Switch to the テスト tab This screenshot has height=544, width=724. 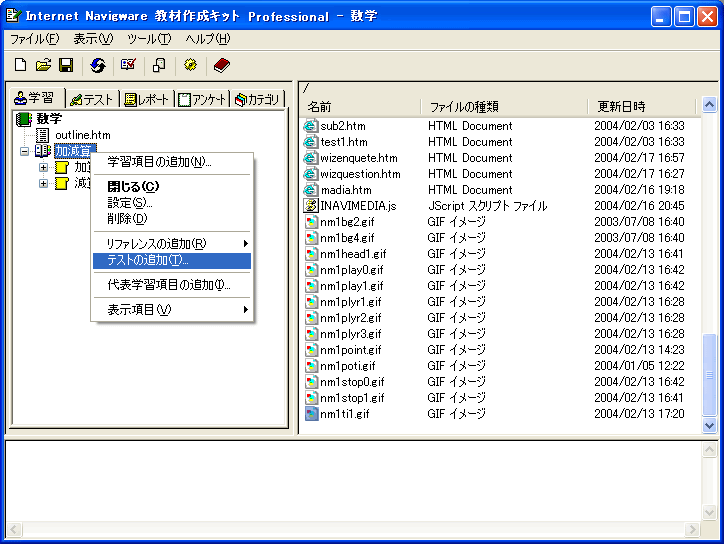pos(91,99)
